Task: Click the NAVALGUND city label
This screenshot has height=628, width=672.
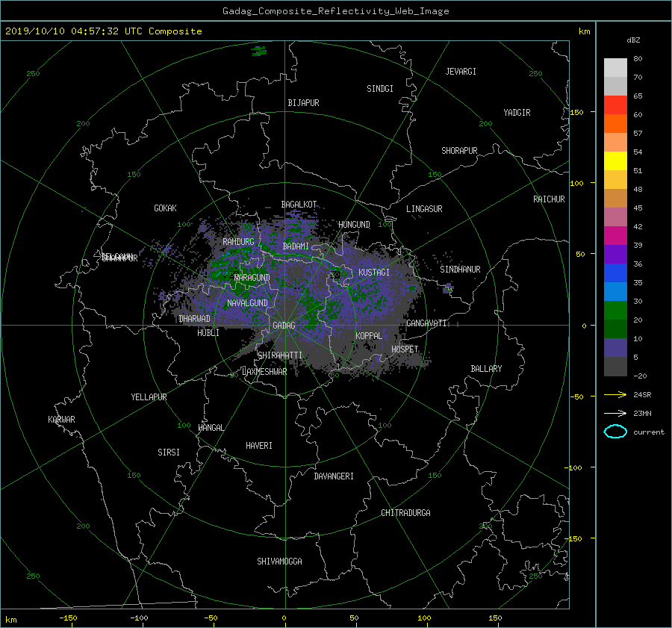Action: click(247, 303)
